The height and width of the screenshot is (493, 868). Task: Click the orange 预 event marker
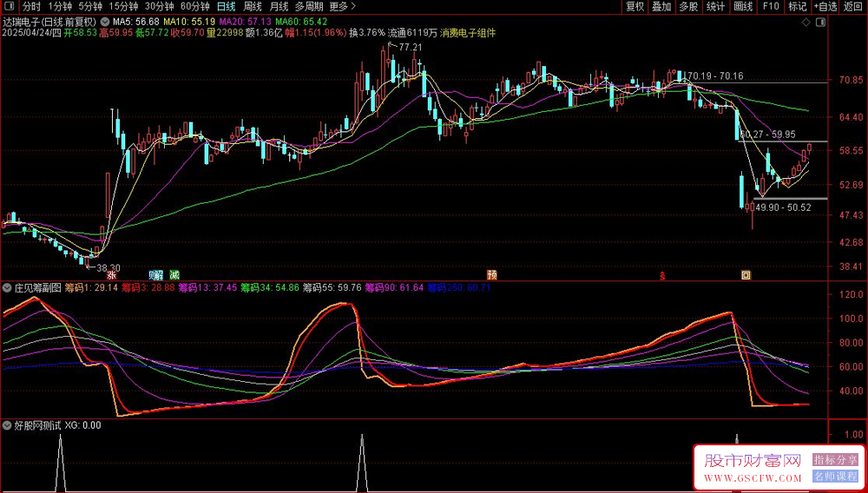click(491, 274)
